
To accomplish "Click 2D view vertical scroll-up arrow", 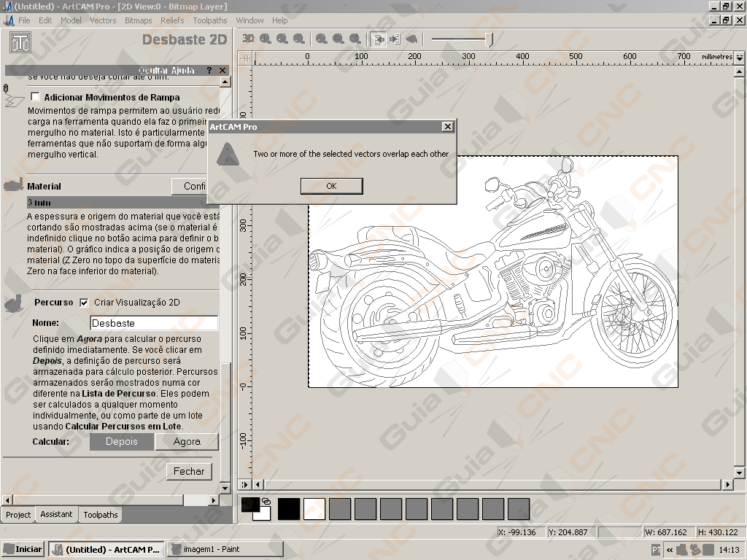I will tap(740, 72).
